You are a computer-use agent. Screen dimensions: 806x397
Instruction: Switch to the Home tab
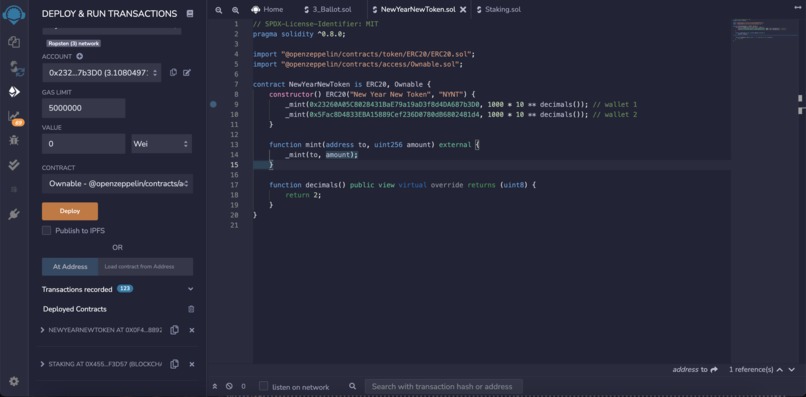268,9
